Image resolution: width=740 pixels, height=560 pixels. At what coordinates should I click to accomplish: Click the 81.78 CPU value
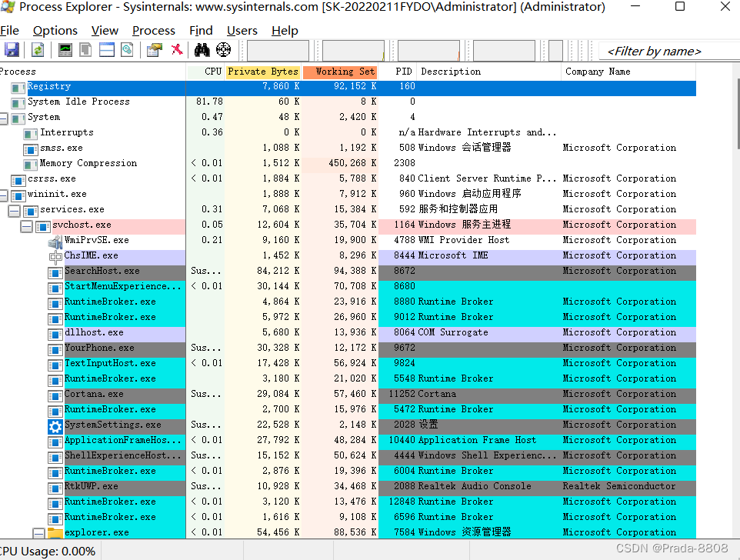pos(209,102)
